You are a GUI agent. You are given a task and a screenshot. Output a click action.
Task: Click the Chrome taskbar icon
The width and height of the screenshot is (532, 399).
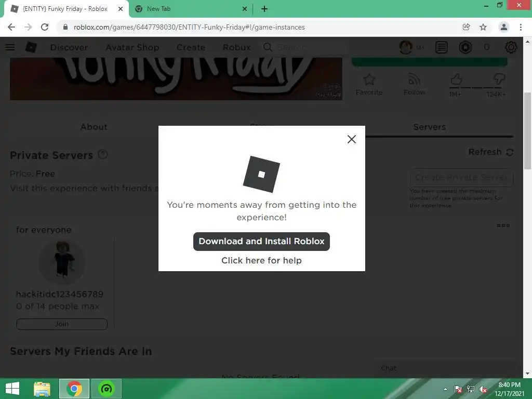[x=74, y=389]
